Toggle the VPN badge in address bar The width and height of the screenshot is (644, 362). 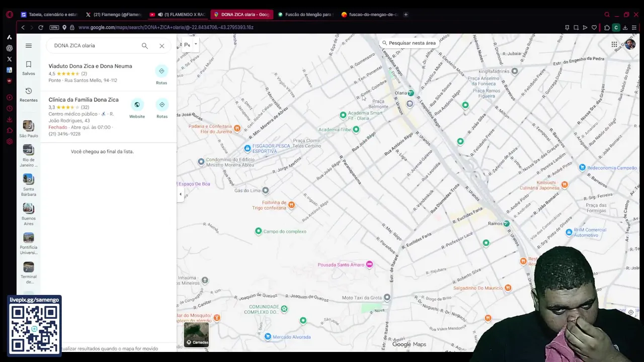54,28
